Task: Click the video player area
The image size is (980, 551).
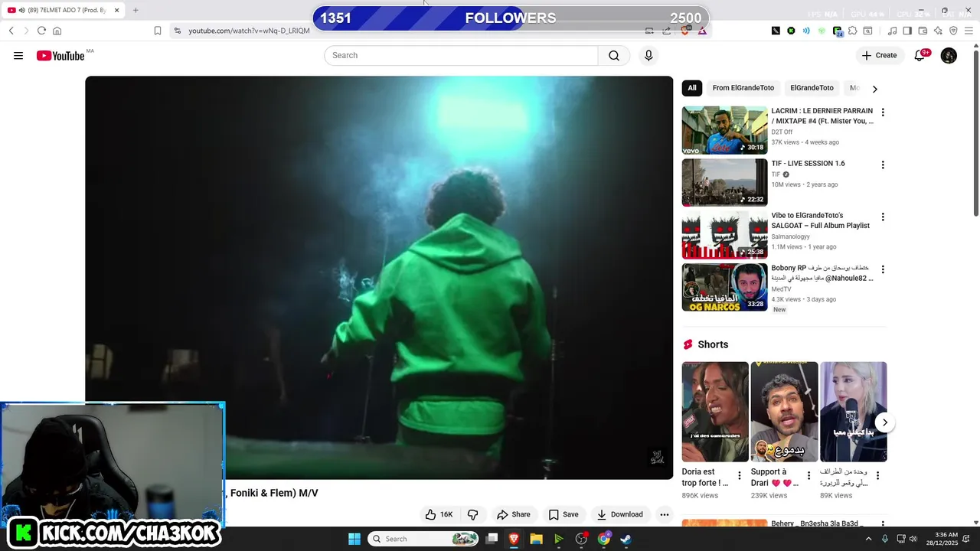Action: (x=379, y=278)
